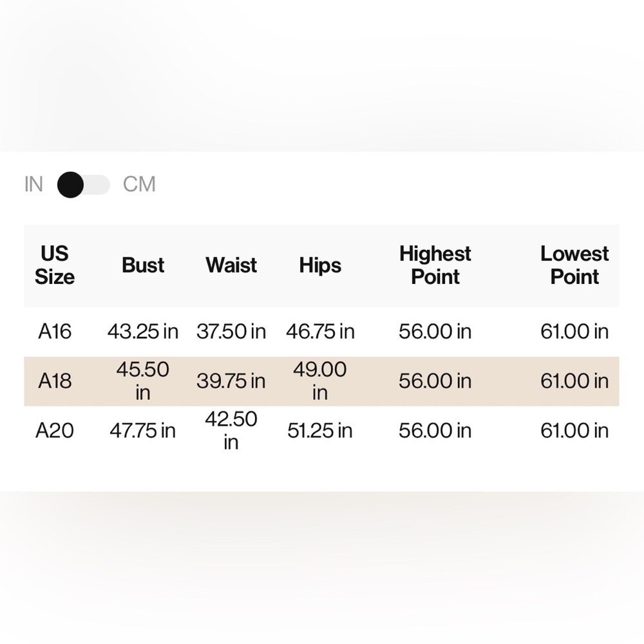
Task: Click the Bust column header
Action: coord(143,265)
